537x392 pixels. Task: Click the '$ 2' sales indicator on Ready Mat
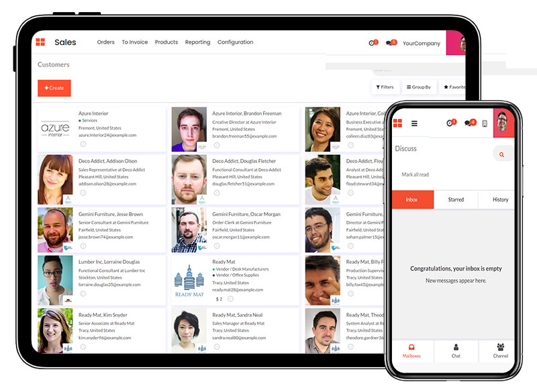point(219,299)
